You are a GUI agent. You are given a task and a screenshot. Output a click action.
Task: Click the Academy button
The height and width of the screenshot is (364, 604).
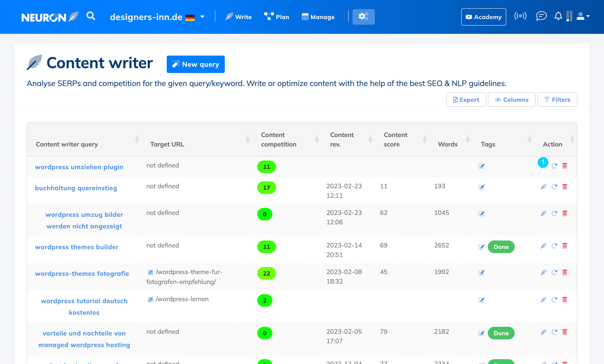tap(484, 17)
